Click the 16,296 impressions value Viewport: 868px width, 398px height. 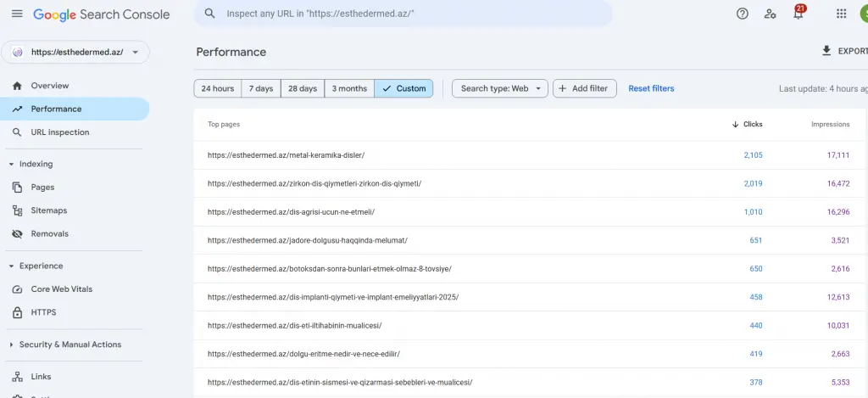pyautogui.click(x=838, y=212)
